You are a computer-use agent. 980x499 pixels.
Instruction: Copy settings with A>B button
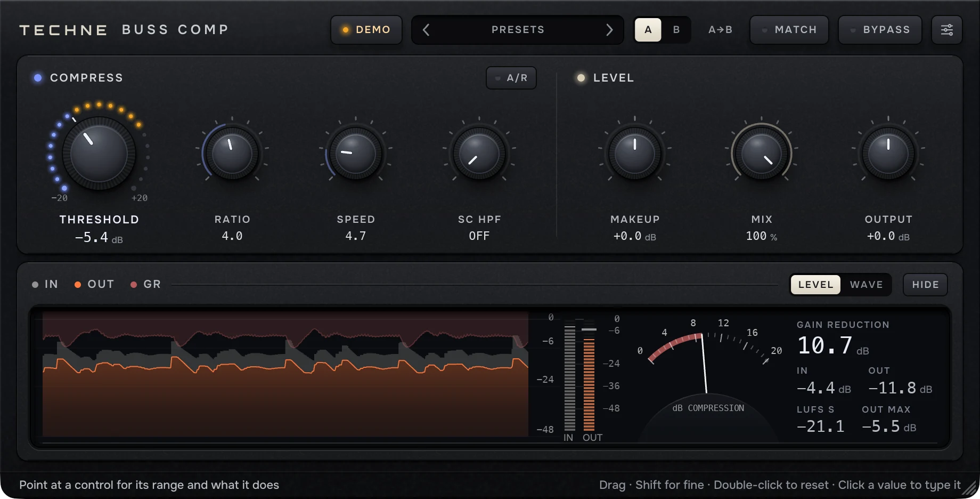point(721,30)
